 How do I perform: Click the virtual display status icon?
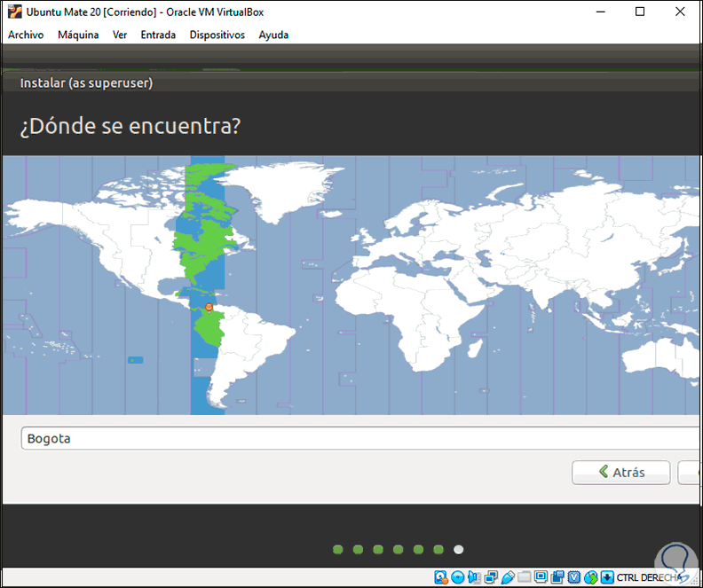click(x=541, y=577)
